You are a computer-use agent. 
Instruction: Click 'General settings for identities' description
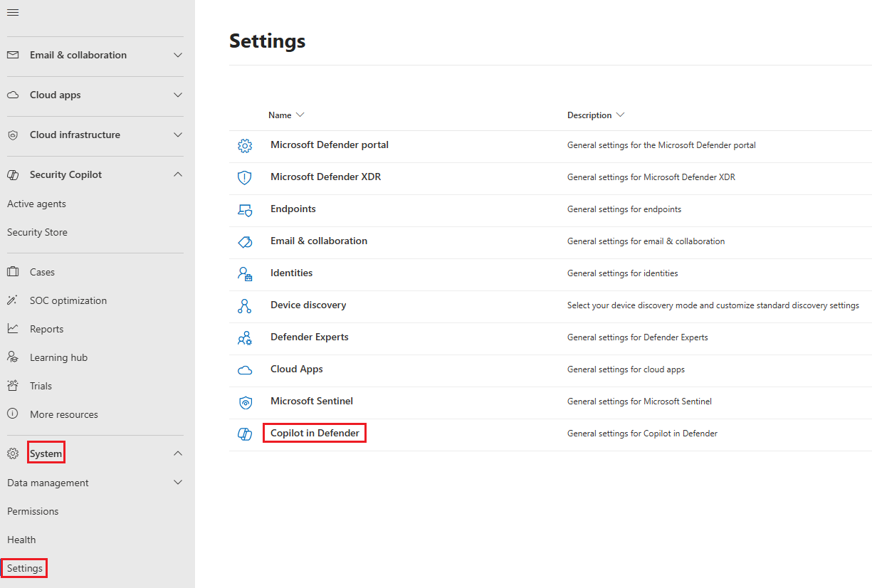623,273
